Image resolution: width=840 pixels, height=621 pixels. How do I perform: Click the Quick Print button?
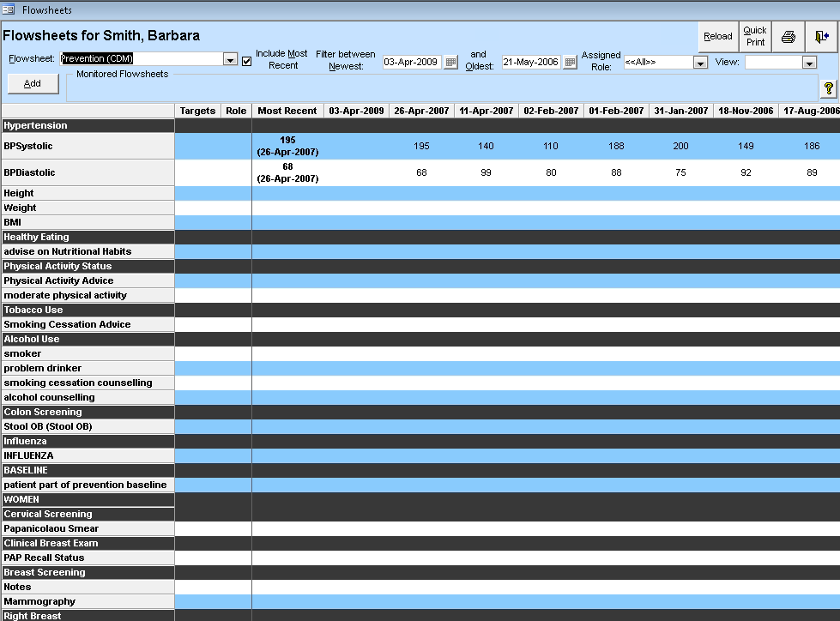755,36
